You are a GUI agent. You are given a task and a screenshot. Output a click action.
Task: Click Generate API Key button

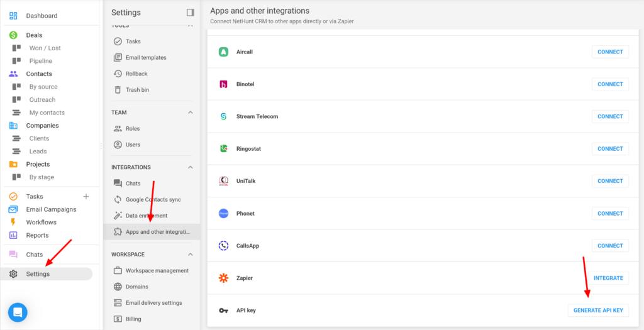598,311
